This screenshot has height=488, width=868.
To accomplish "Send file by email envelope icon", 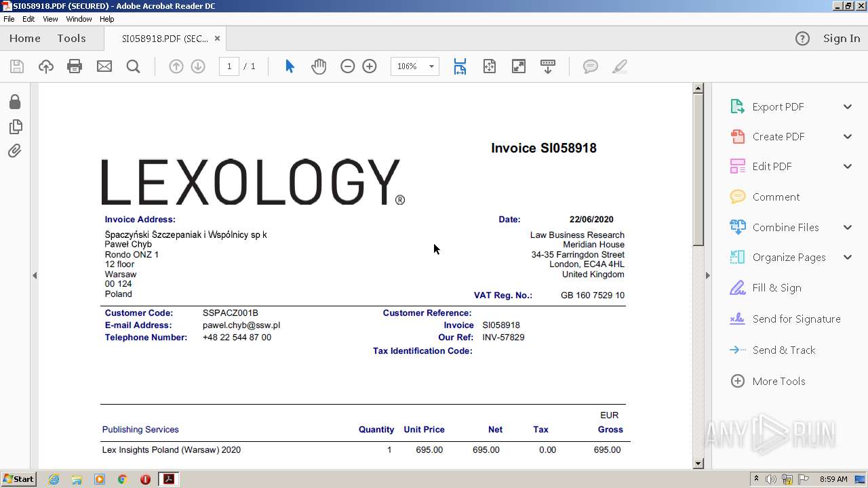I will tap(104, 66).
